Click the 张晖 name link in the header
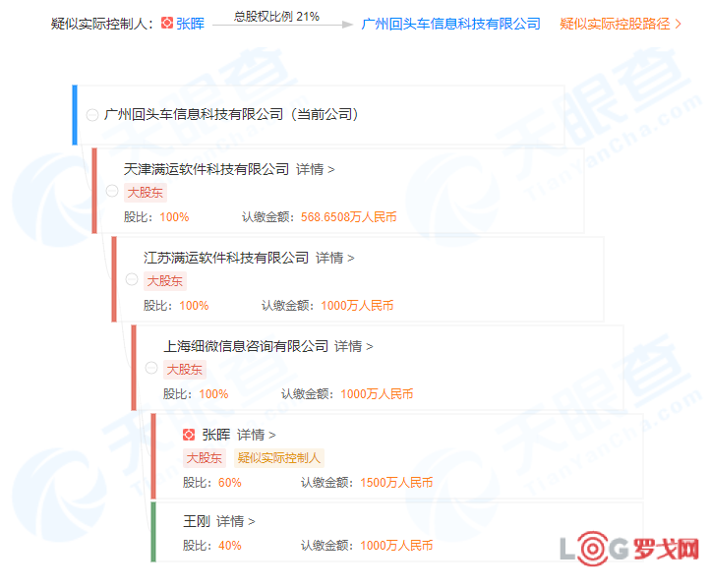710x588 pixels. pyautogui.click(x=190, y=24)
